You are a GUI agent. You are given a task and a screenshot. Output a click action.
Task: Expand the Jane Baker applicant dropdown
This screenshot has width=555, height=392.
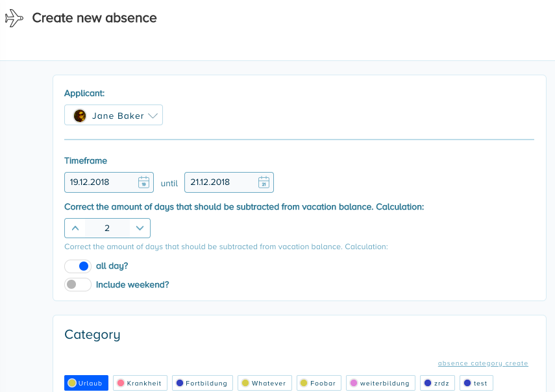pos(113,115)
